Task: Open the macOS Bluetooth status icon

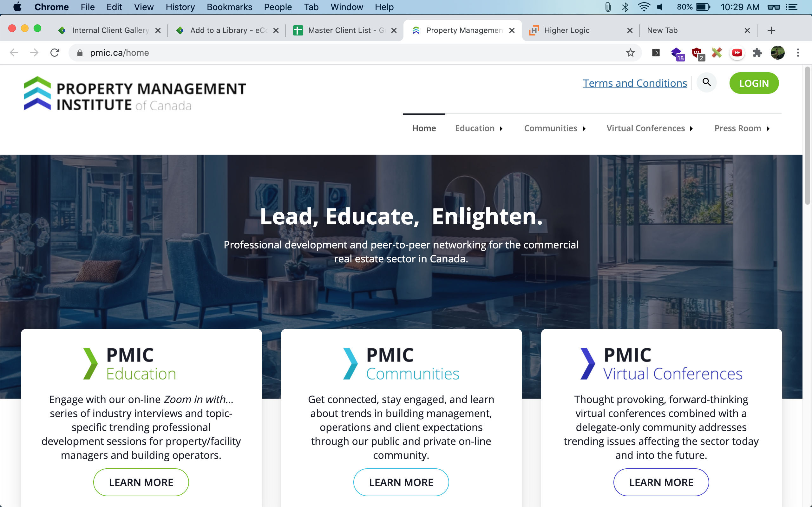Action: point(625,7)
